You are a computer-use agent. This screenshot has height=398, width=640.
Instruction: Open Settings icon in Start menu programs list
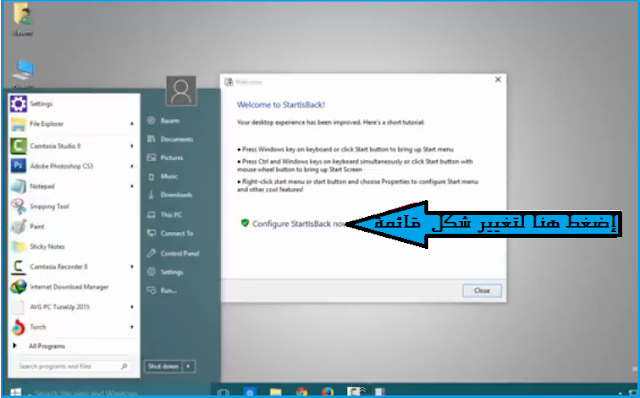(x=19, y=104)
